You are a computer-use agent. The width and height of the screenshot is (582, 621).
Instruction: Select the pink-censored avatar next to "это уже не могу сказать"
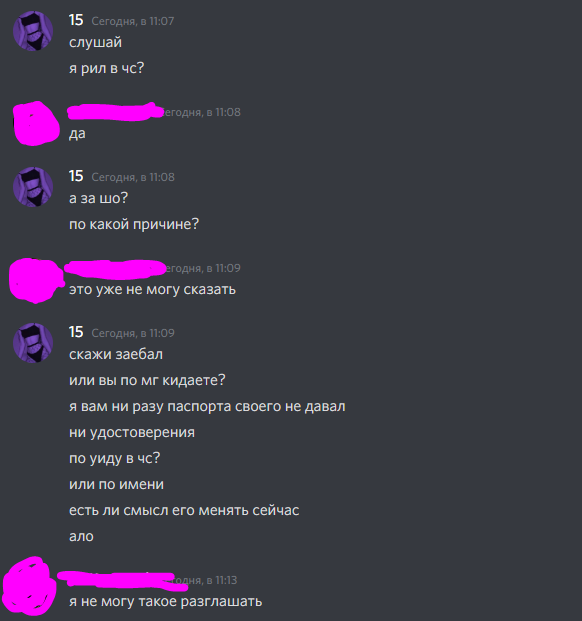click(x=36, y=280)
